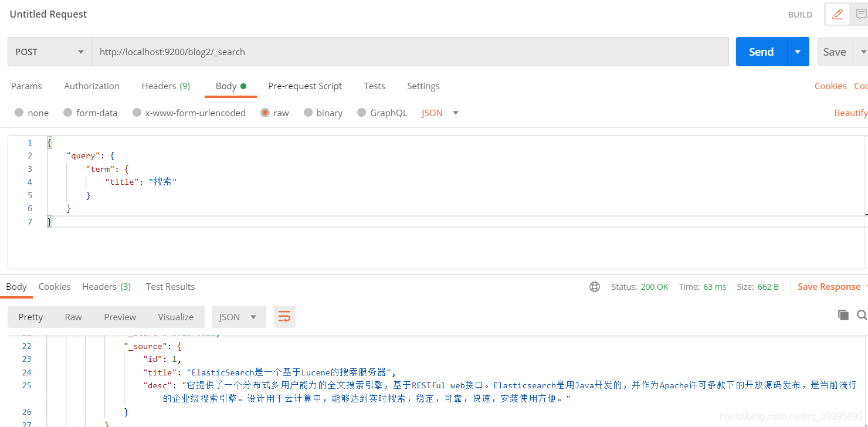The width and height of the screenshot is (868, 427).
Task: Open the comments icon next to BUILD
Action: tap(860, 14)
